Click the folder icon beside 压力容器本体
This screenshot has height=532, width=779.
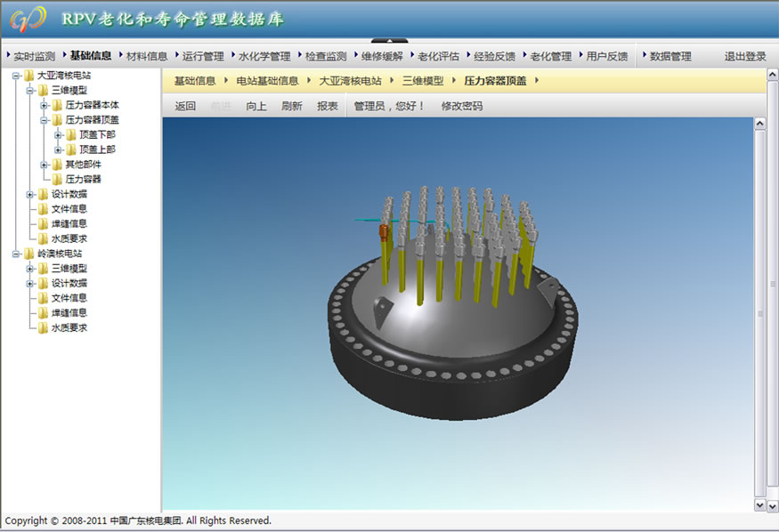[57, 105]
